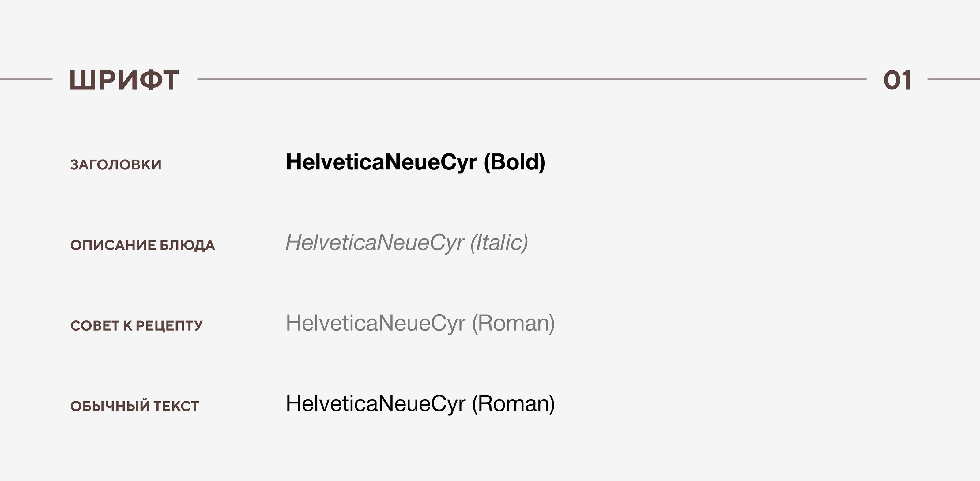Click the word СОВЕТ in the label

tap(94, 326)
